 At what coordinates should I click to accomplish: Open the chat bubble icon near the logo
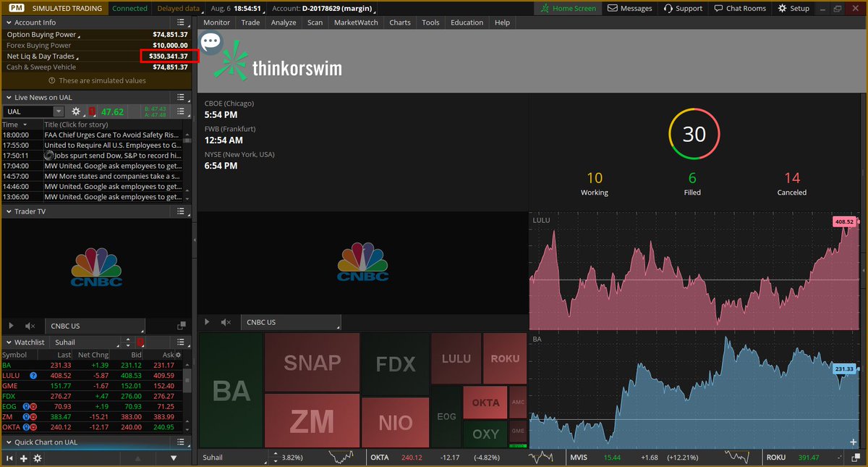pyautogui.click(x=210, y=41)
